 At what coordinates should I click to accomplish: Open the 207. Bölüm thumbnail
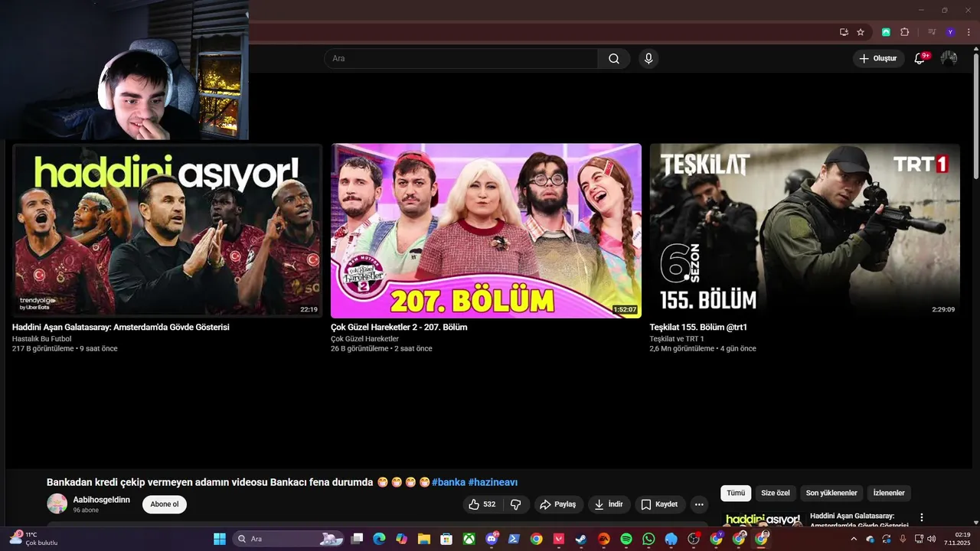point(486,230)
